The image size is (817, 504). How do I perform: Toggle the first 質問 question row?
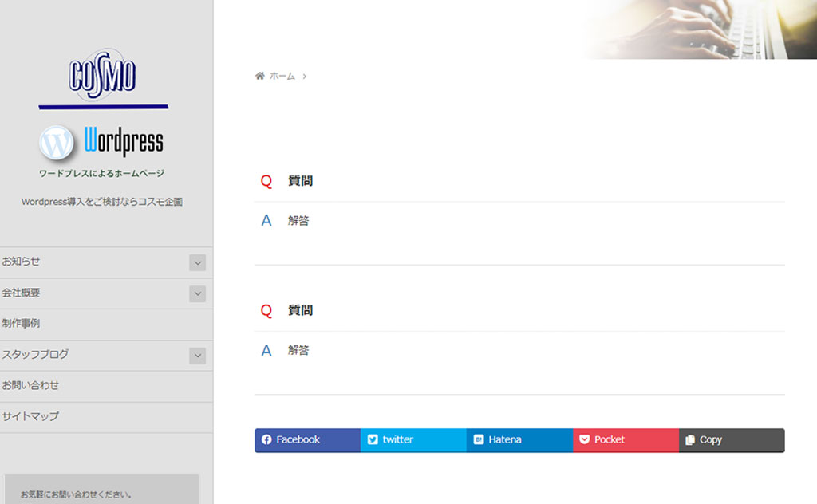(301, 182)
